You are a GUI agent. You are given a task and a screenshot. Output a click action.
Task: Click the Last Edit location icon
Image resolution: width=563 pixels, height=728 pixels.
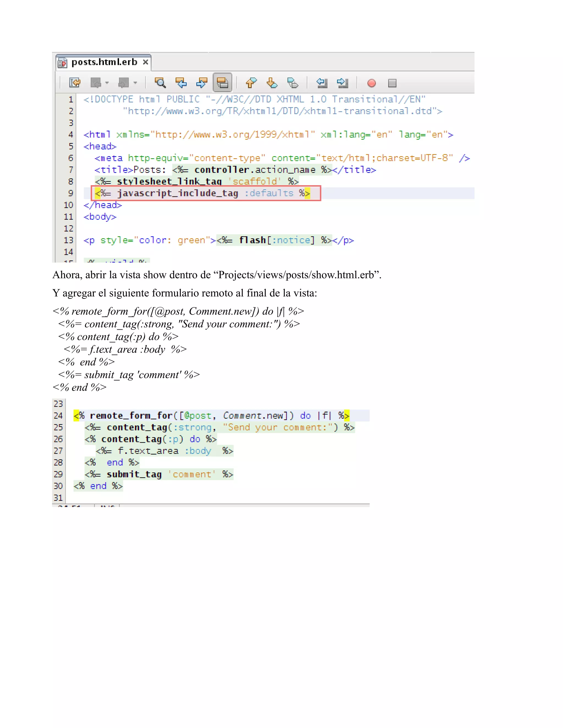75,82
